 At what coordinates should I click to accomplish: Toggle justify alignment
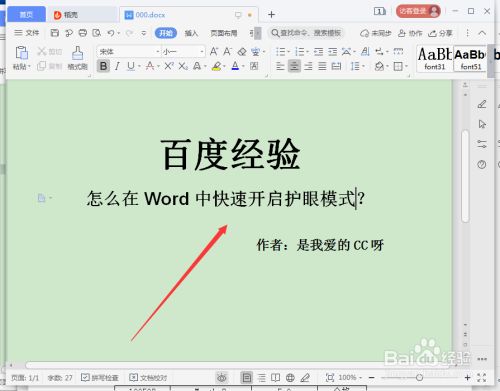322,66
